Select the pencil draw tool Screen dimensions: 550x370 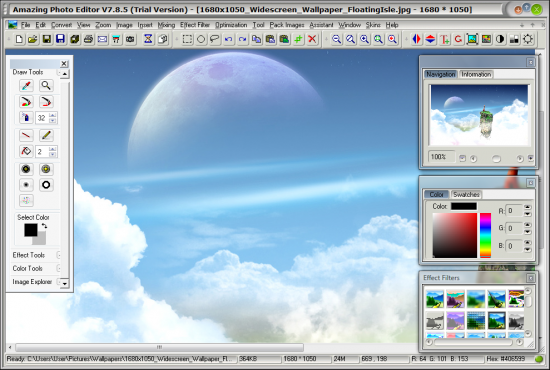click(x=46, y=135)
